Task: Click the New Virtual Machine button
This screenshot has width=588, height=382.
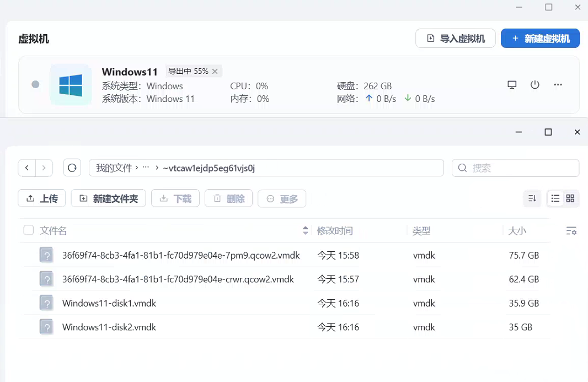Action: (540, 39)
